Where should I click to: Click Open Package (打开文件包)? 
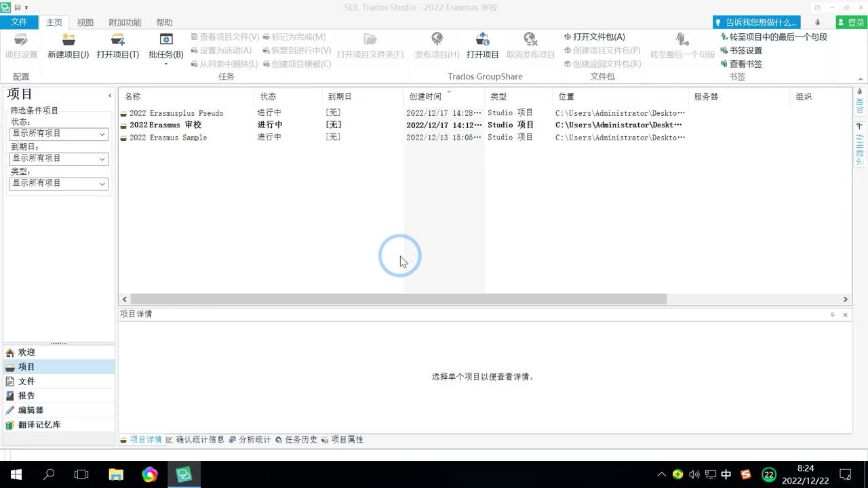pos(595,37)
